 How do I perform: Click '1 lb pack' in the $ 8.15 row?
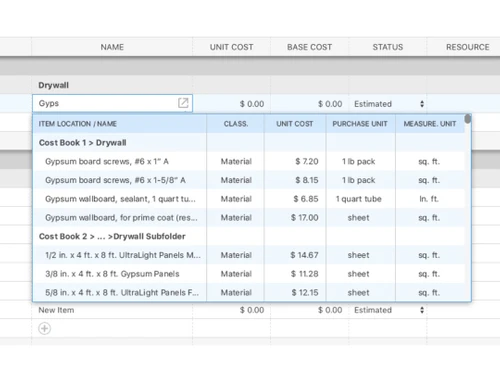pos(358,180)
